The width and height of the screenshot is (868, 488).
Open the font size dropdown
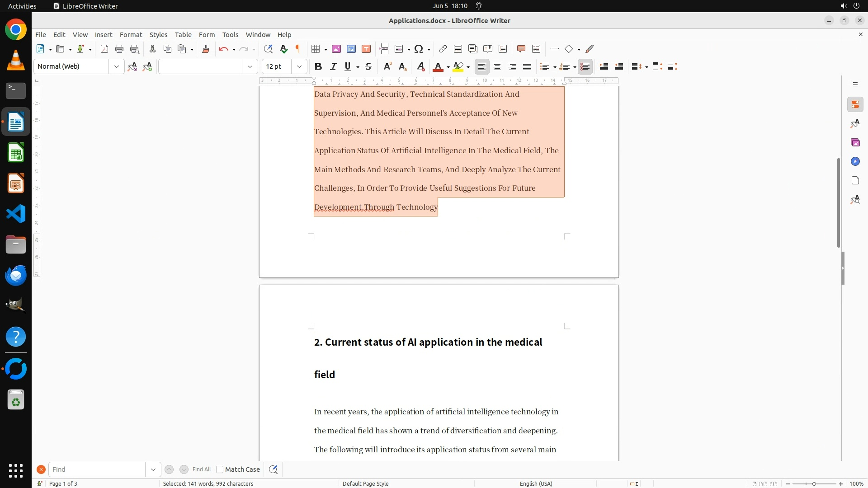[299, 66]
